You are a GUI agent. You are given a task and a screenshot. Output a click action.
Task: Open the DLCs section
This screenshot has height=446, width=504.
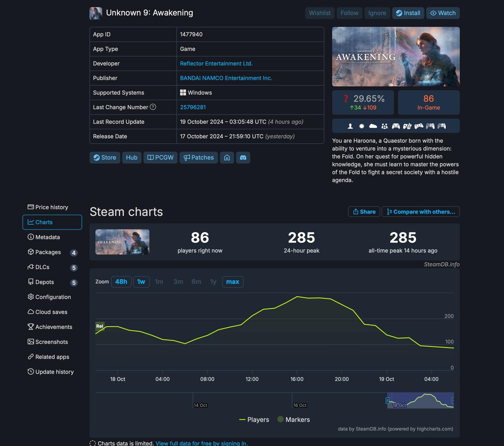[x=52, y=267]
